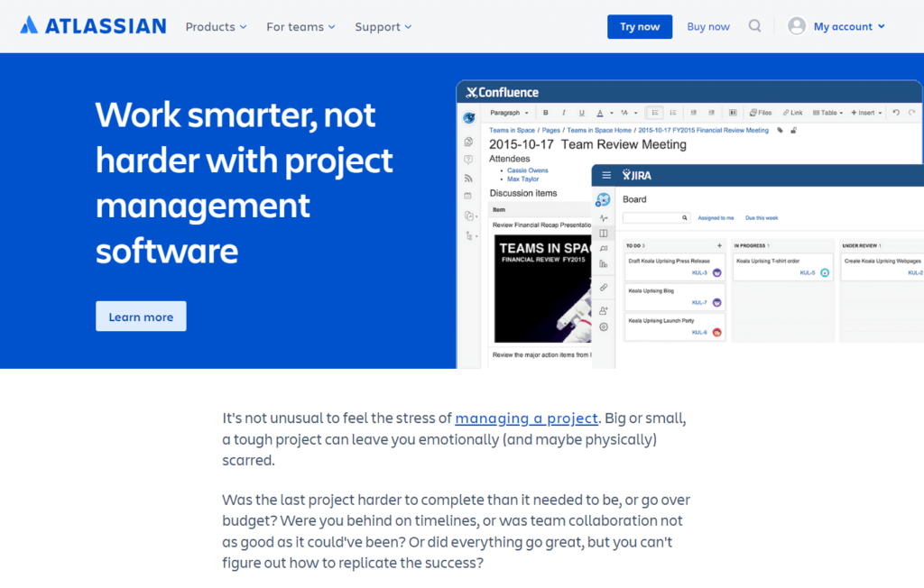Open the JIRA hamburger menu

(606, 175)
